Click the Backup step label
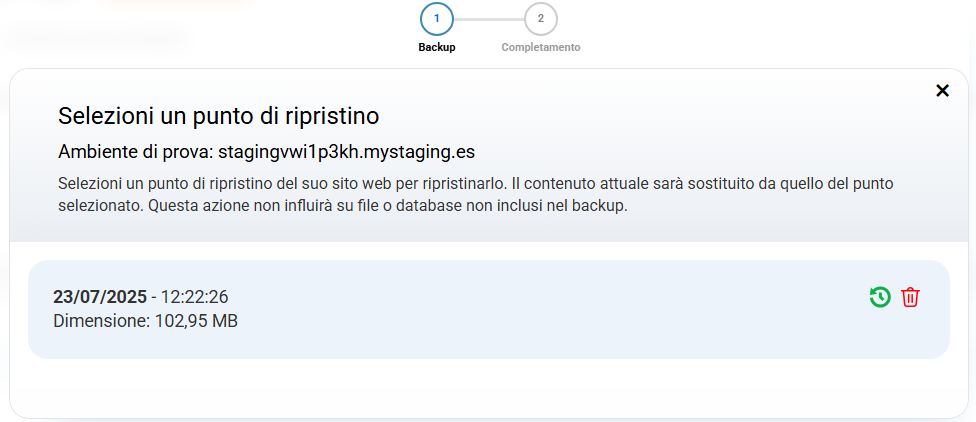Image resolution: width=976 pixels, height=422 pixels. 437,47
